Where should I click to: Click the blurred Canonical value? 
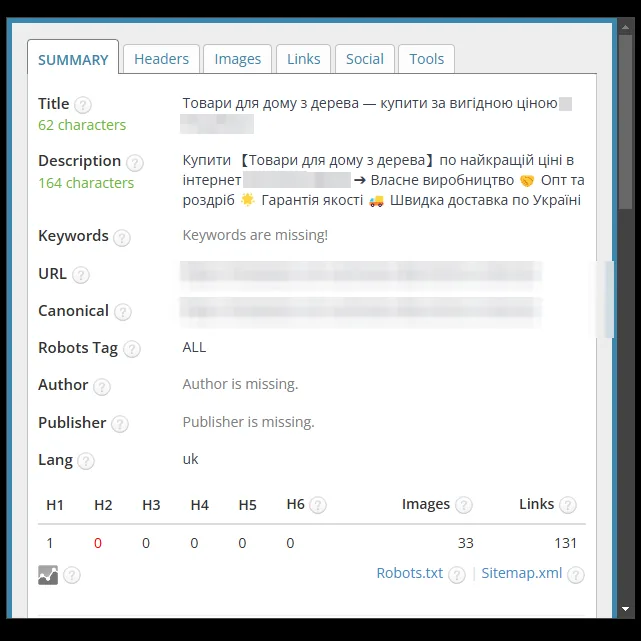(361, 311)
